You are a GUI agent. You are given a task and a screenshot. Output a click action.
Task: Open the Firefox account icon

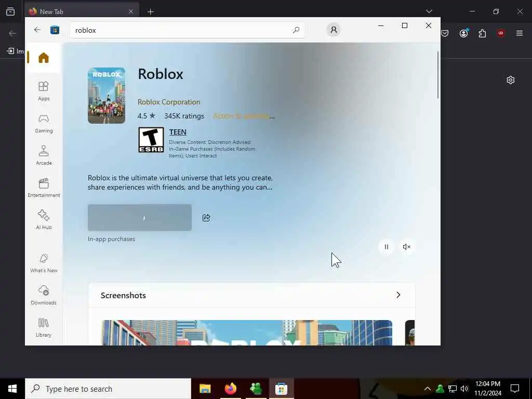(x=464, y=33)
